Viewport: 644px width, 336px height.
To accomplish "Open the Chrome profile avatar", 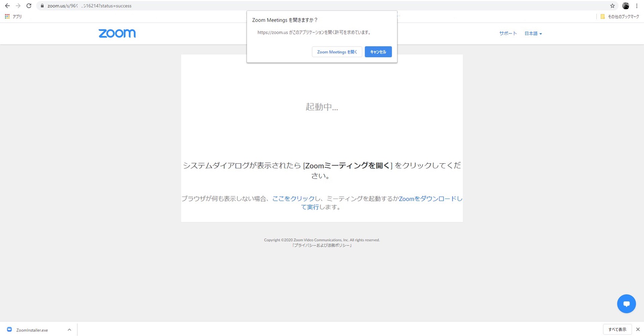I will pos(626,6).
